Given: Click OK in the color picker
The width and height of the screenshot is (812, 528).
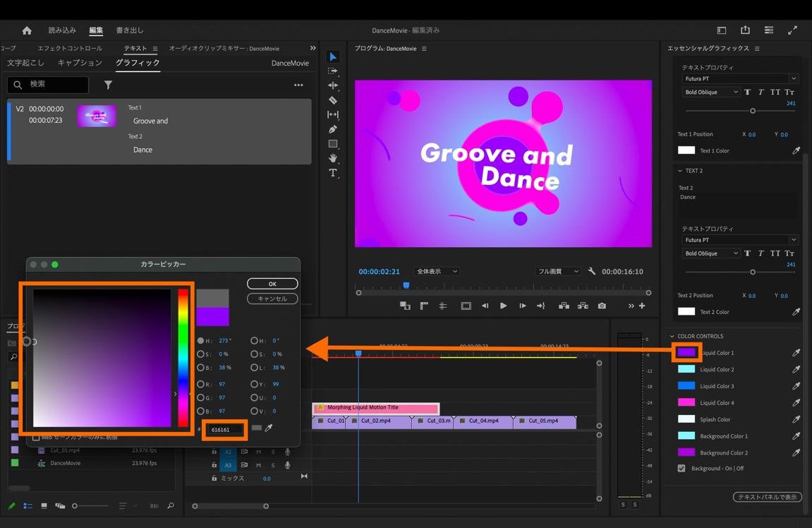Looking at the screenshot, I should pyautogui.click(x=272, y=284).
